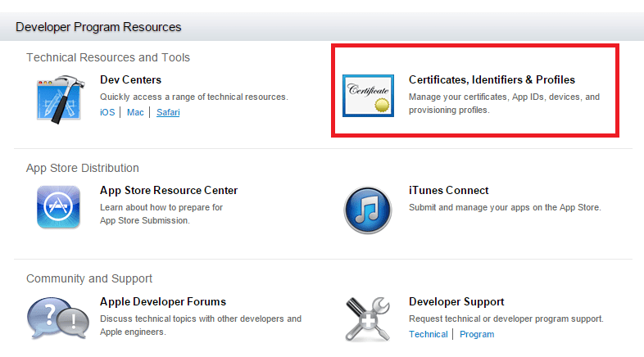Click the Xcode hammer Dev Centers icon
Image resolution: width=644 pixels, height=357 pixels.
tap(59, 98)
